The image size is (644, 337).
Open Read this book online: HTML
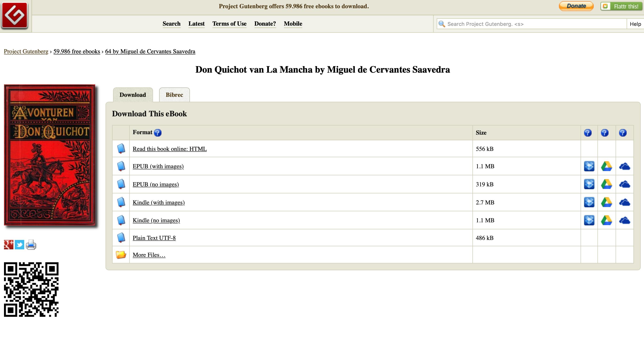[169, 149]
